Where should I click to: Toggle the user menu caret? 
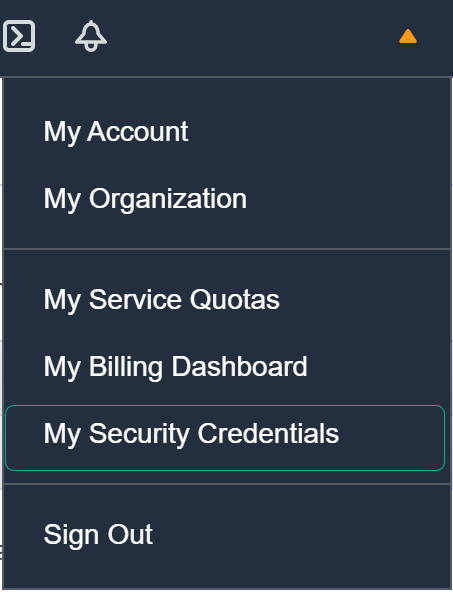(x=408, y=36)
